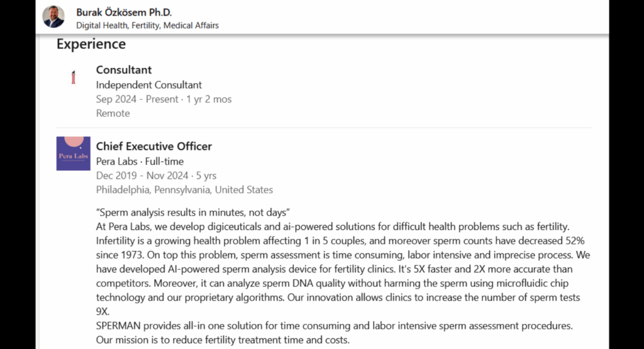
Task: Click the "Our mission is to reduce" sentence
Action: [x=223, y=340]
